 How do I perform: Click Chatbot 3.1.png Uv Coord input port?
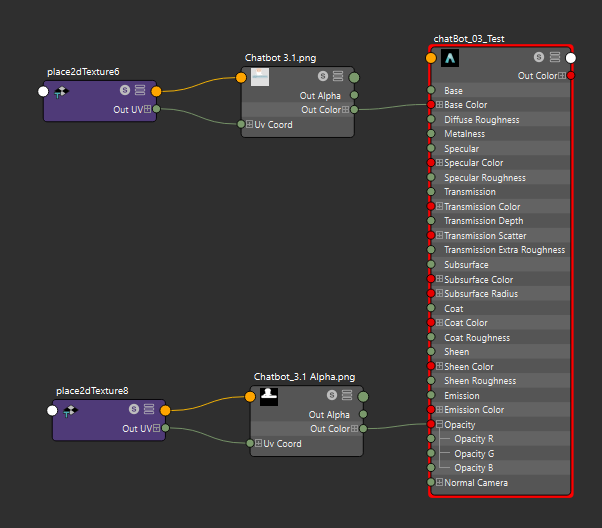(241, 124)
